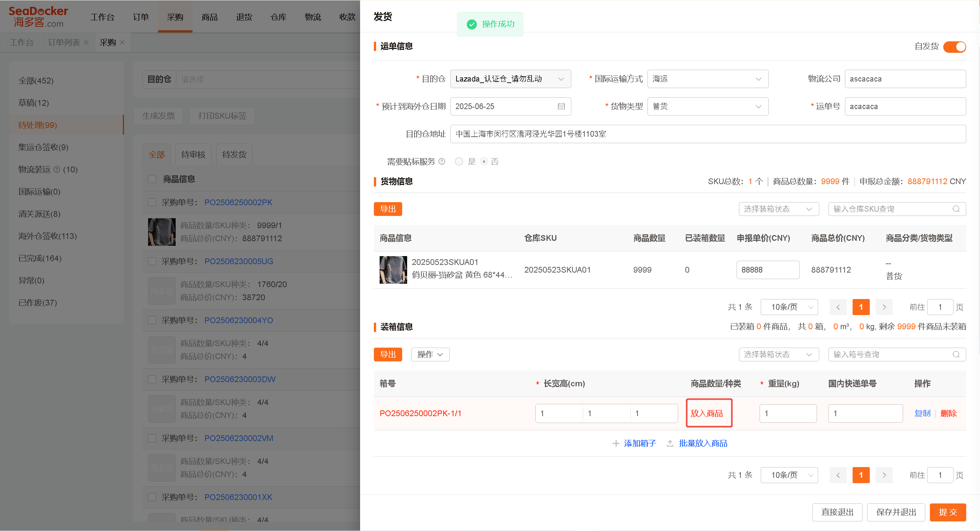Viewport: 980px width, 531px height.
Task: Check the box for PO2506230003DW
Action: point(152,379)
